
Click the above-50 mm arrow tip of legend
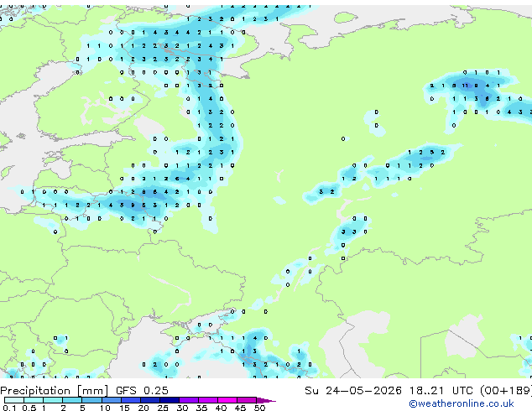click(266, 400)
